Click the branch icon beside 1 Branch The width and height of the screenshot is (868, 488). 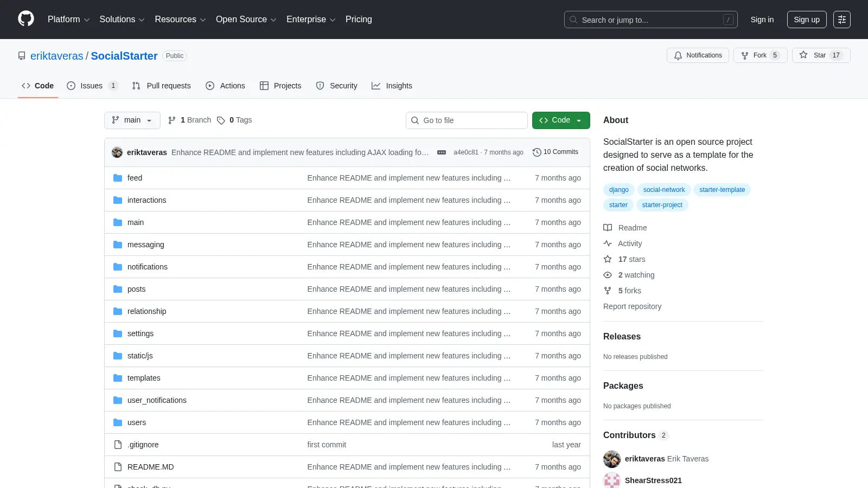pyautogui.click(x=172, y=120)
